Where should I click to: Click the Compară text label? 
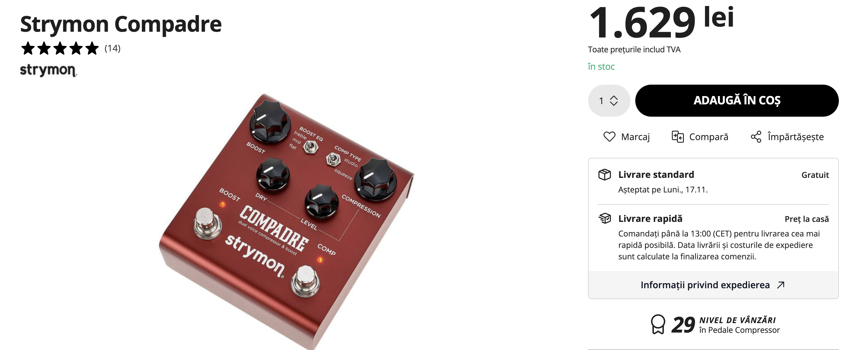709,137
